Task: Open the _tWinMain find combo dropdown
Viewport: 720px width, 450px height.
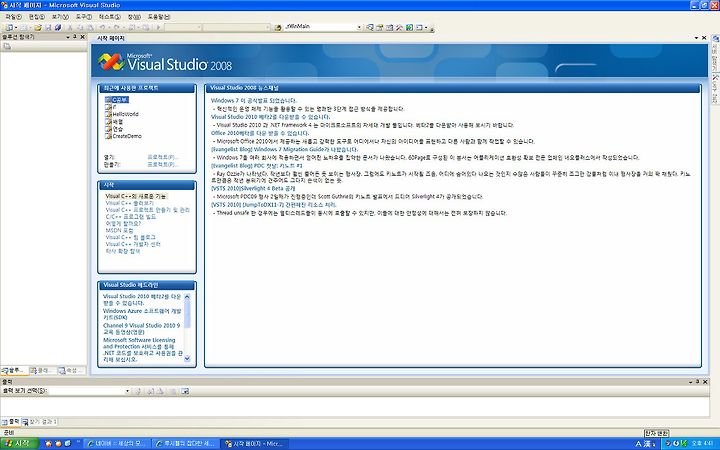Action: 359,28
